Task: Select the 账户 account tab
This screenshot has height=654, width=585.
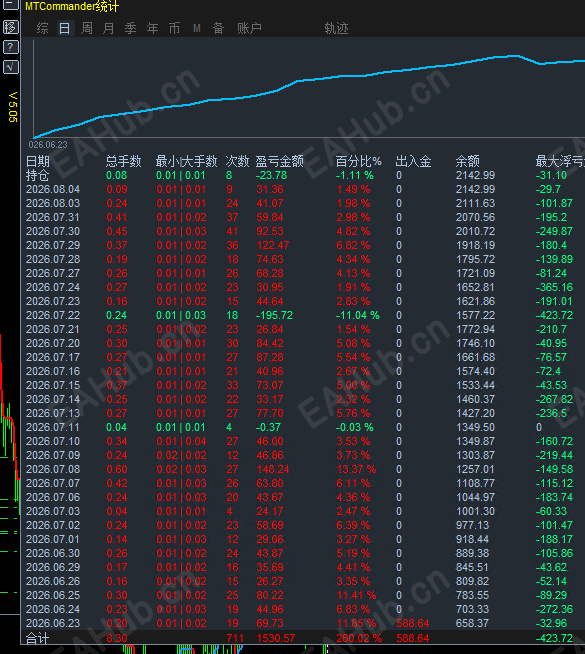Action: (x=249, y=28)
